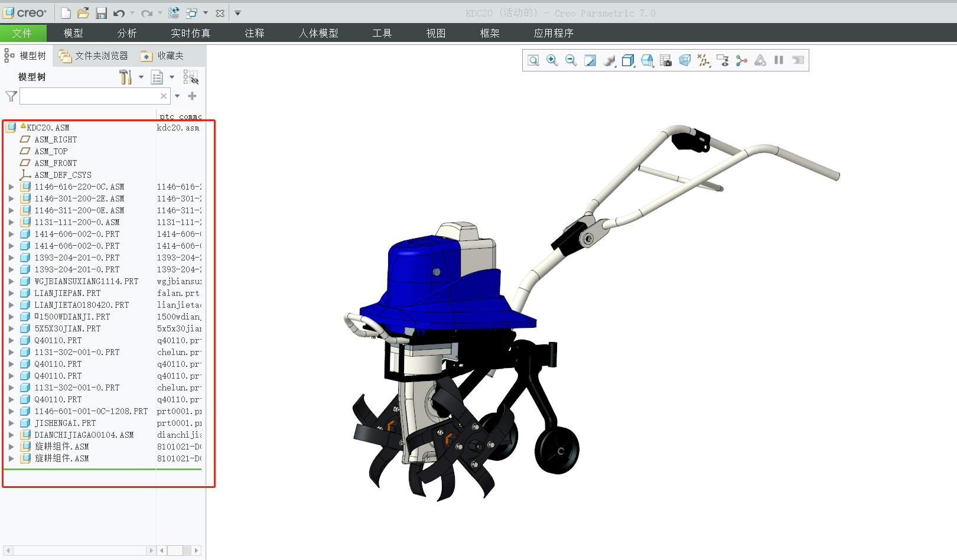Add a filter with plus icon
The width and height of the screenshot is (957, 560).
pyautogui.click(x=192, y=96)
